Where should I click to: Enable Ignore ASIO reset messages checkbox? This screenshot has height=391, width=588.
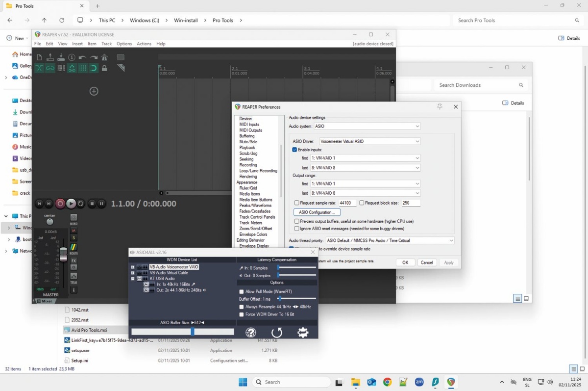pyautogui.click(x=296, y=228)
